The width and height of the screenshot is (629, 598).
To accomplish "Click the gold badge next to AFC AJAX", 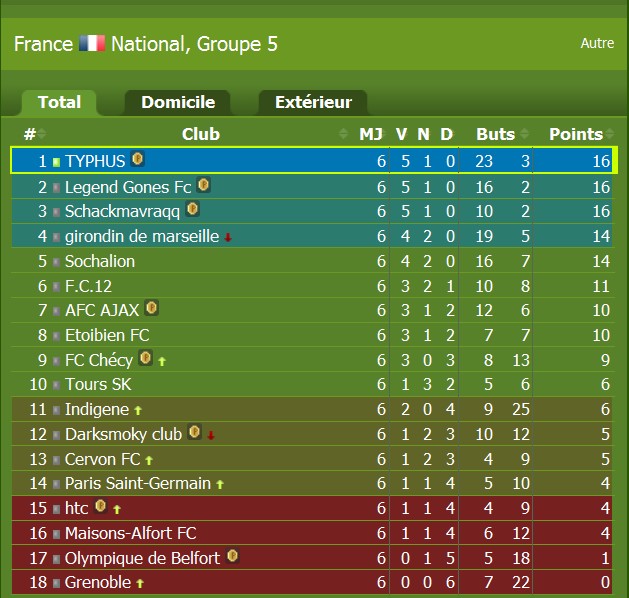I will click(152, 308).
